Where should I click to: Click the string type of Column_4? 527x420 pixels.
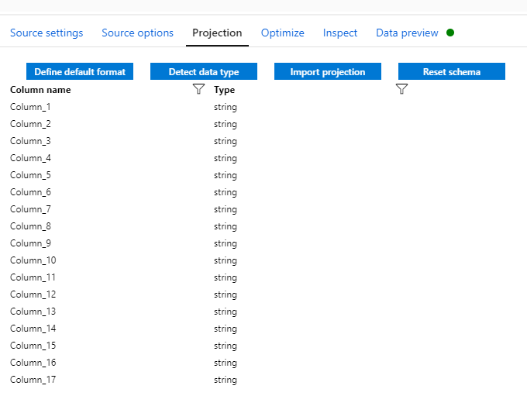pos(226,158)
